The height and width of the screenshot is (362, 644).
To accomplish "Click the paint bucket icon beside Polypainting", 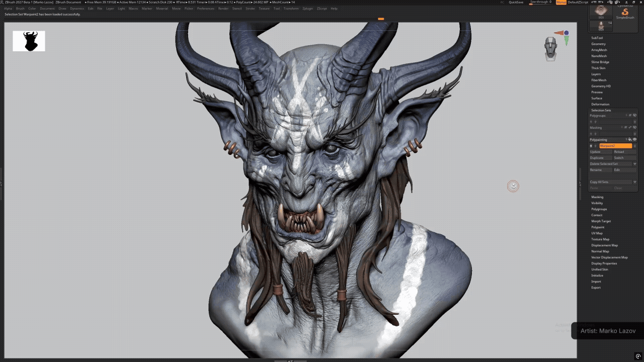I will pos(630,139).
